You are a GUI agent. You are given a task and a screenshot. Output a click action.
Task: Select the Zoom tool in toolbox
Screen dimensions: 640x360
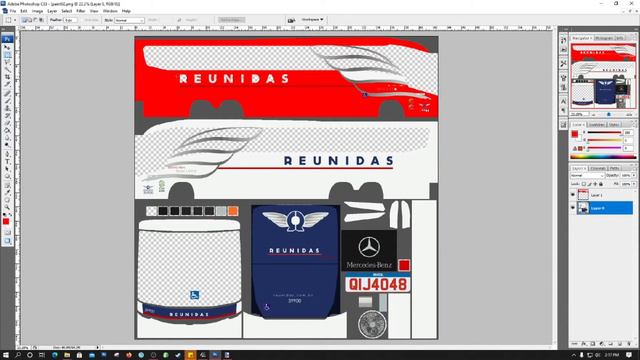[7, 207]
